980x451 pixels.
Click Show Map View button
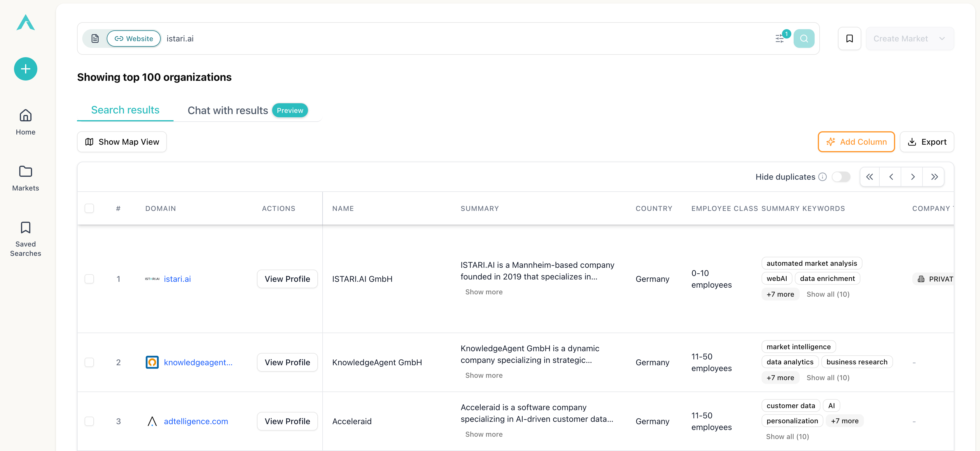click(122, 142)
